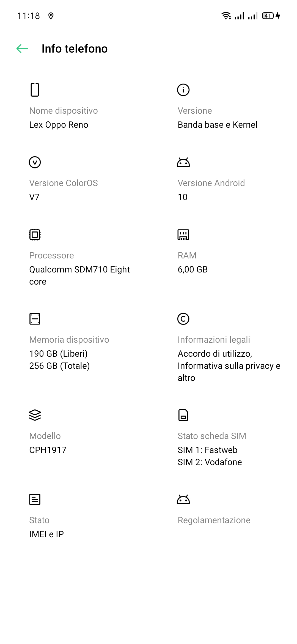Tap the copyright icon for legal info
The height and width of the screenshot is (644, 297).
click(183, 319)
